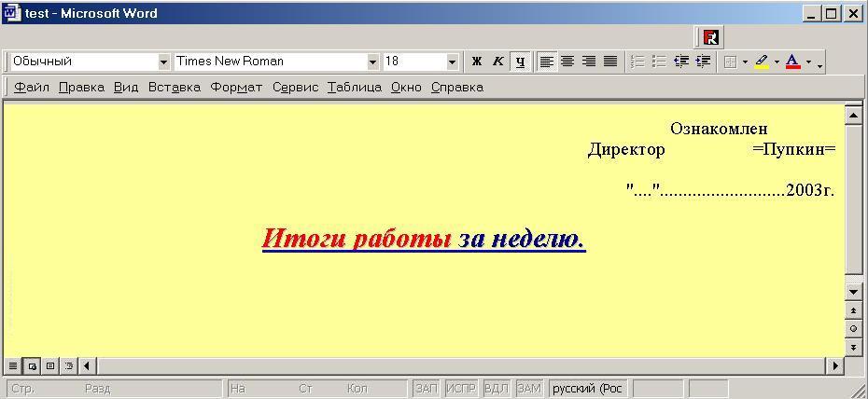
Task: Click horizontal scrollbar right arrow
Action: [x=835, y=365]
